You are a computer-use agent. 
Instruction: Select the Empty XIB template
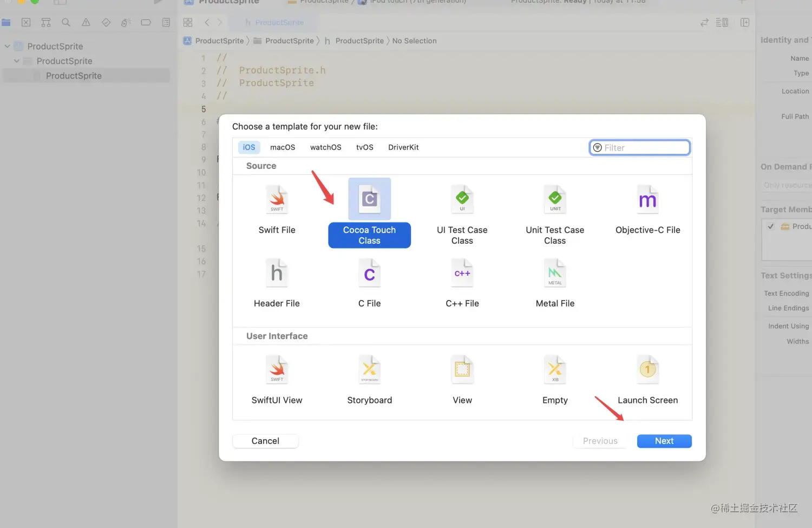(x=555, y=380)
